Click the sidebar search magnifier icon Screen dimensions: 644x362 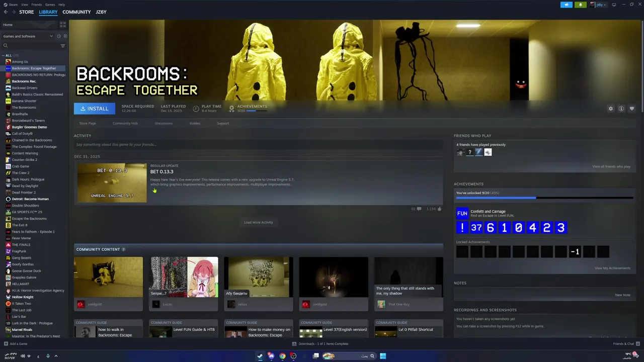coord(6,46)
